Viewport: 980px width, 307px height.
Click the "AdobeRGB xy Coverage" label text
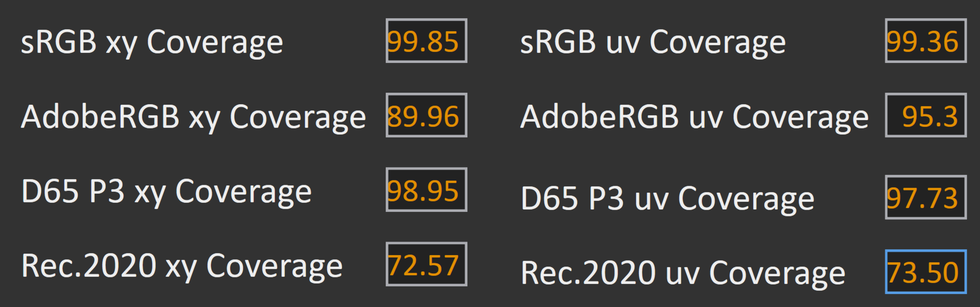(193, 116)
